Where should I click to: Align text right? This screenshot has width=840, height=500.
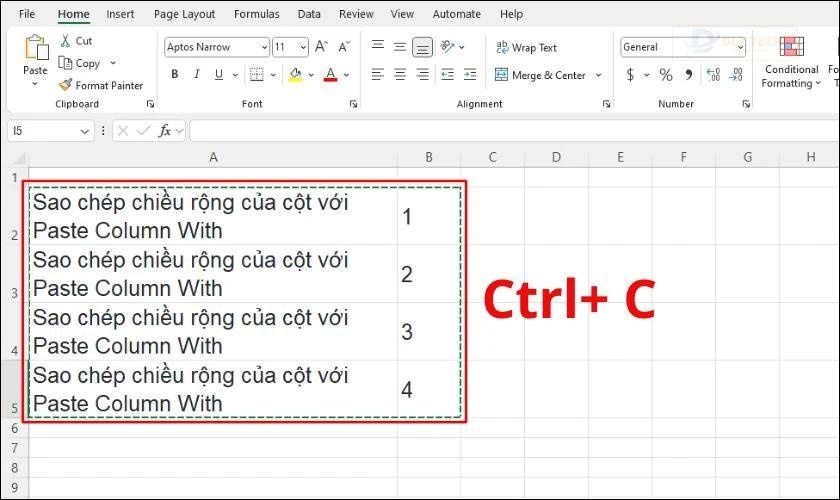[x=422, y=74]
